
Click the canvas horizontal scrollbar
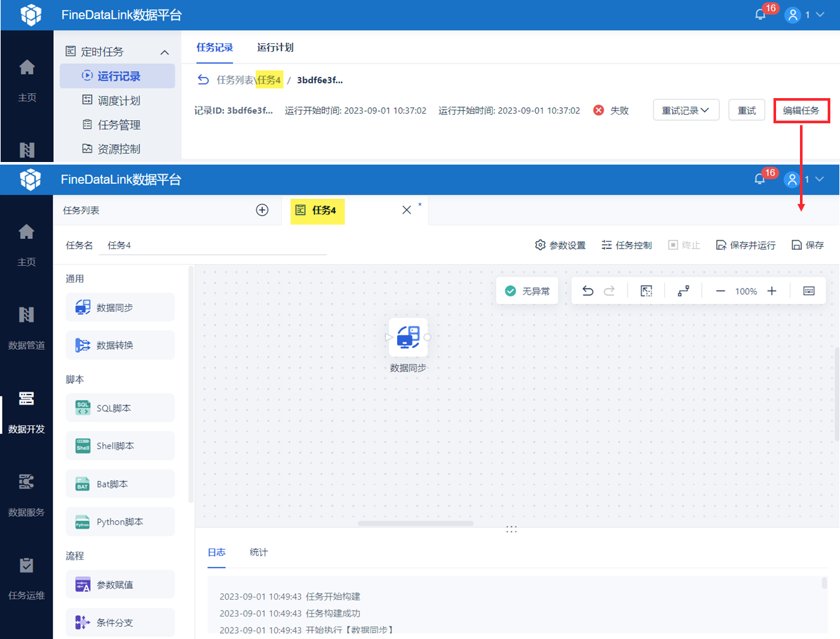tap(415, 523)
